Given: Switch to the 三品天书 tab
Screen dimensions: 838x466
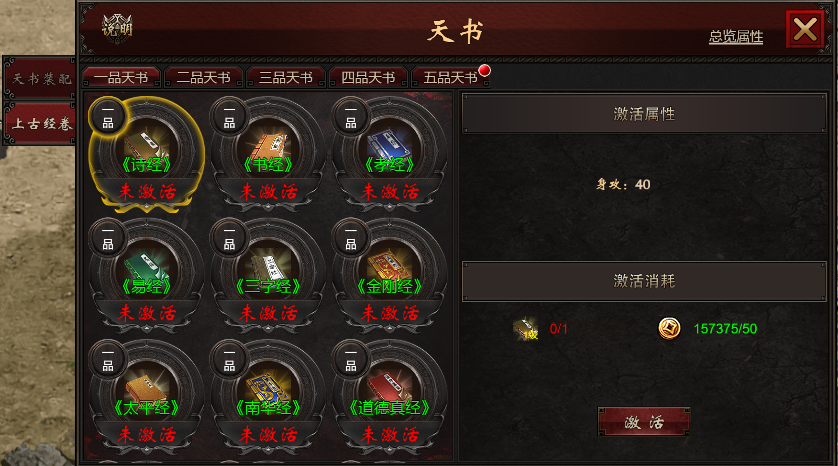Looking at the screenshot, I should 286,77.
